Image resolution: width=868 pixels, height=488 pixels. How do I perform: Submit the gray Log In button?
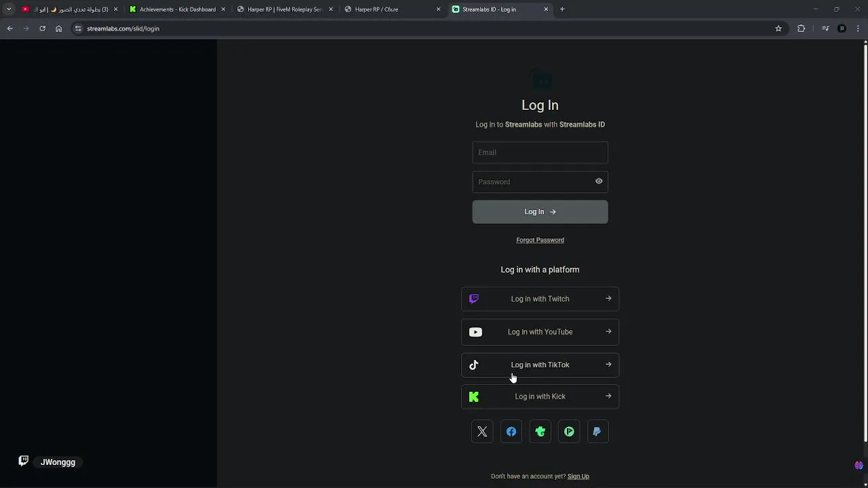click(540, 211)
